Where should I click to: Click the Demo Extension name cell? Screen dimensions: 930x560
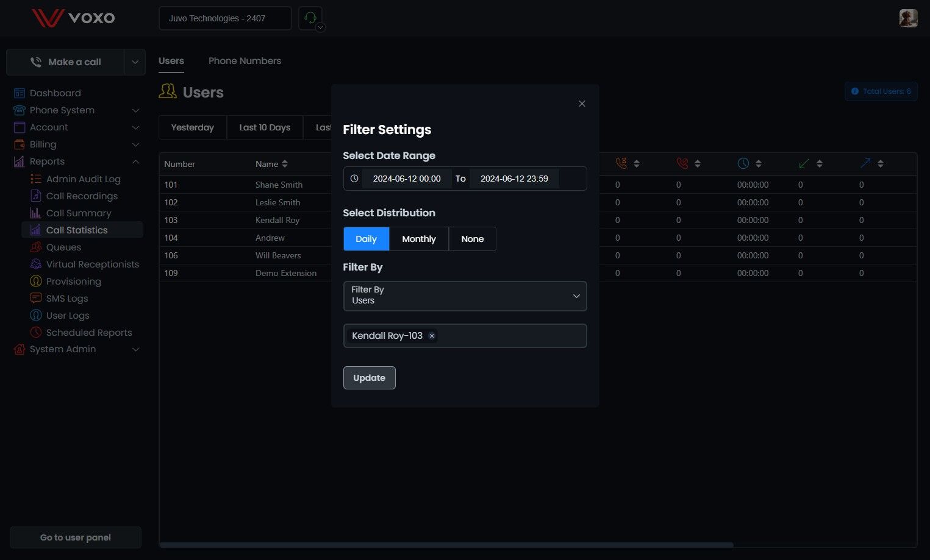coord(286,273)
